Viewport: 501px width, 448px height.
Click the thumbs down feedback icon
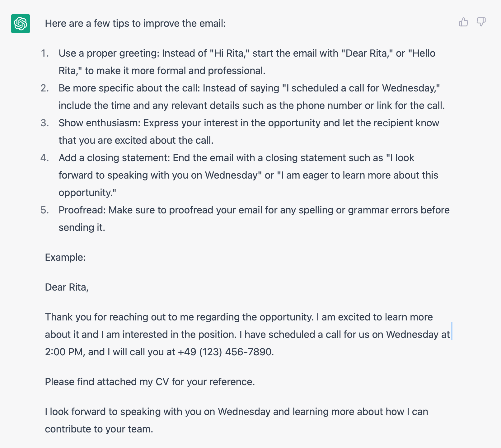coord(481,22)
